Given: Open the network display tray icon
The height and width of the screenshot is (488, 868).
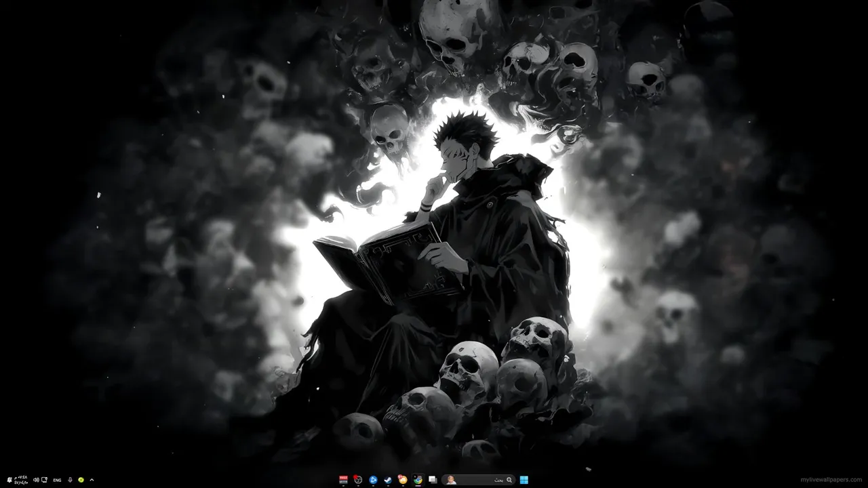Looking at the screenshot, I should pyautogui.click(x=44, y=480).
